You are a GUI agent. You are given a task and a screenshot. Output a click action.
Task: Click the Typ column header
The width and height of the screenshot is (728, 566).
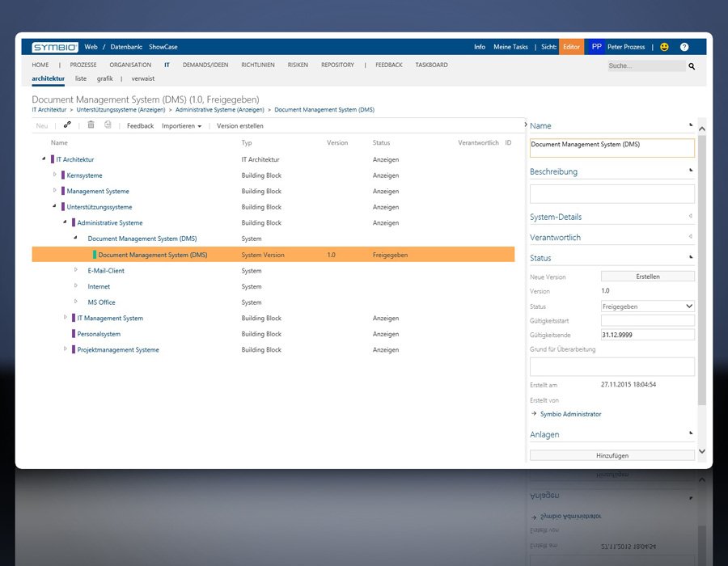point(247,143)
